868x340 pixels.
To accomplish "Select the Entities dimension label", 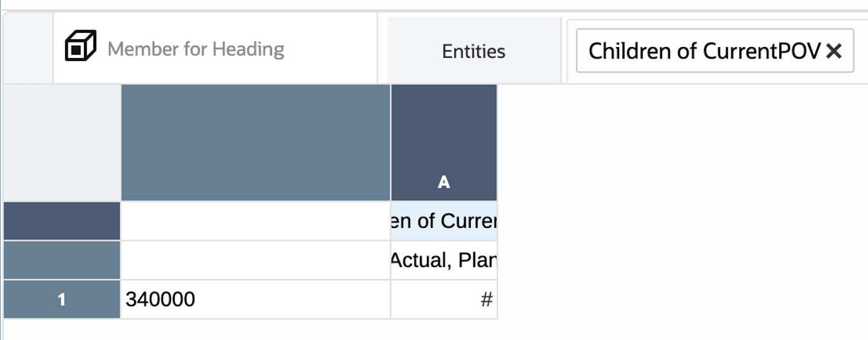I will (473, 52).
